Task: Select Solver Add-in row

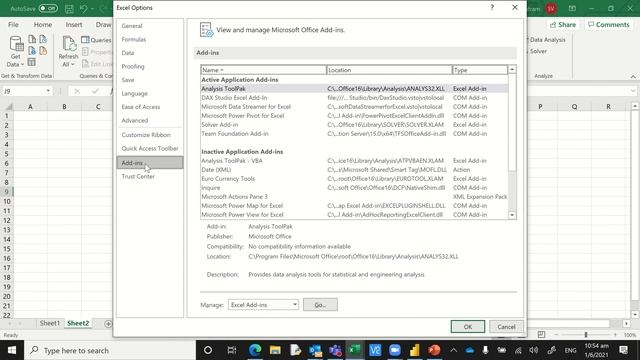Action: (x=354, y=124)
